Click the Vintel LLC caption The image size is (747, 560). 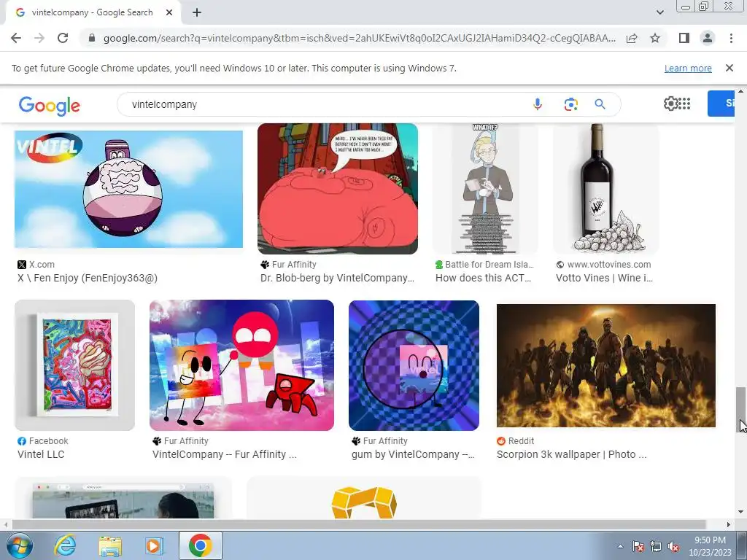(x=41, y=454)
